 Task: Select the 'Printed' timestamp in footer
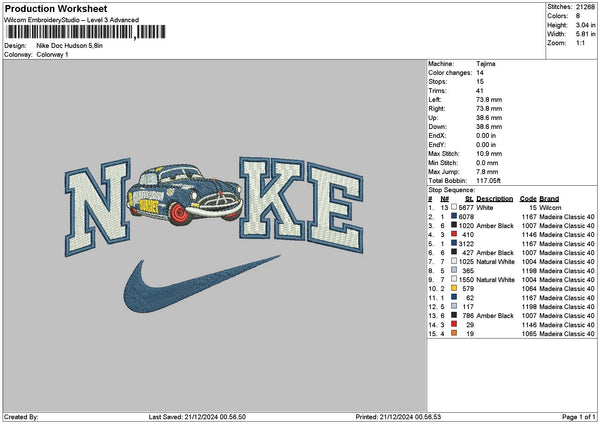[x=398, y=417]
